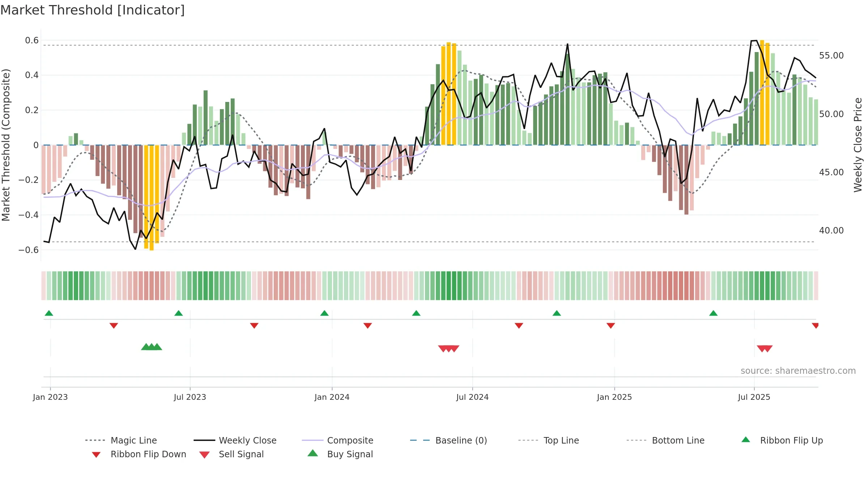Toggle the Magic Line legend entry

click(x=121, y=440)
